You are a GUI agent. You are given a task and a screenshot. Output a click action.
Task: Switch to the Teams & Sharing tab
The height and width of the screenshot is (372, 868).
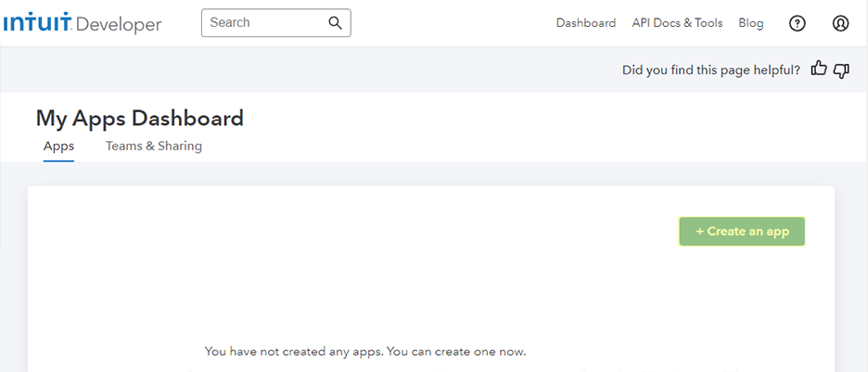click(154, 146)
